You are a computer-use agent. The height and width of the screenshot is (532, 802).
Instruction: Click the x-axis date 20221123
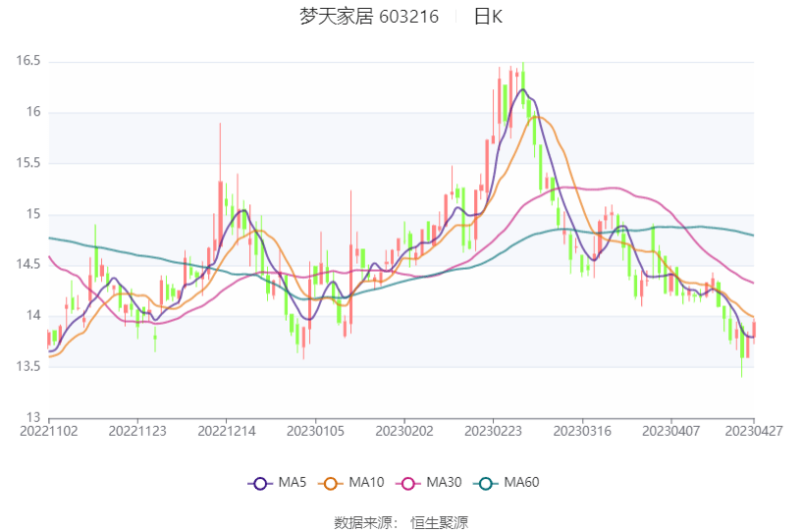click(x=137, y=431)
